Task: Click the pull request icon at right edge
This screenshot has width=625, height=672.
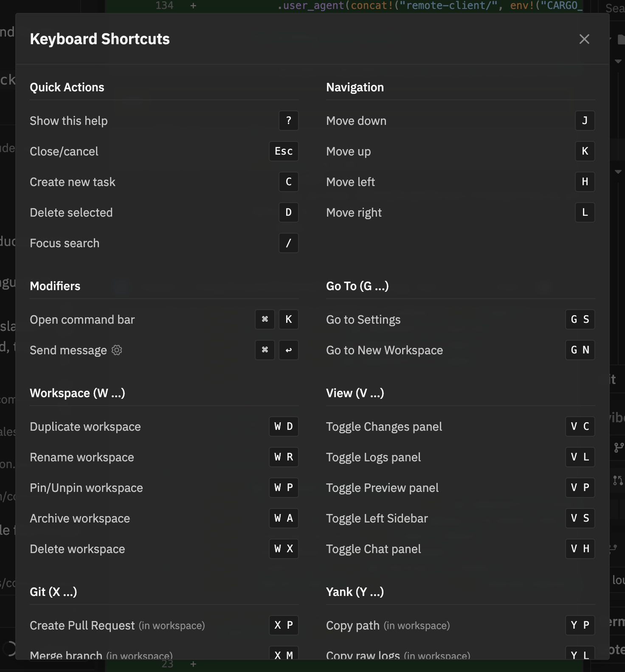Action: [618, 480]
